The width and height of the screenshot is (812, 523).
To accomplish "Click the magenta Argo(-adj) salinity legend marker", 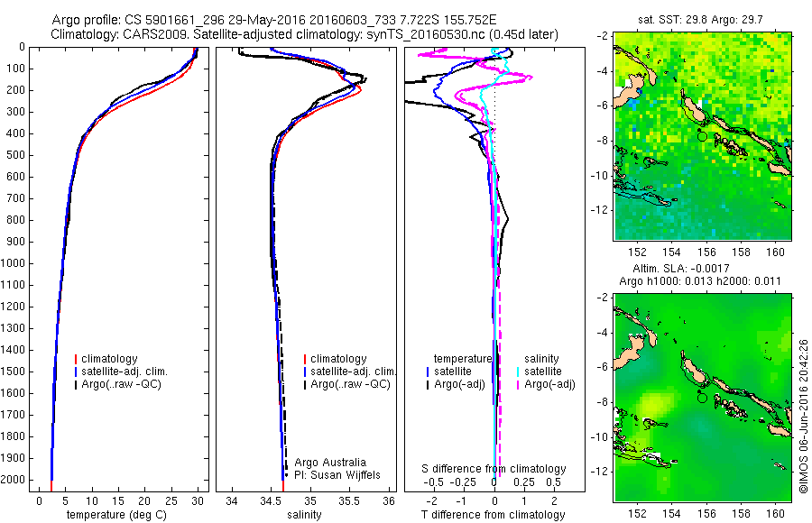I will [517, 385].
